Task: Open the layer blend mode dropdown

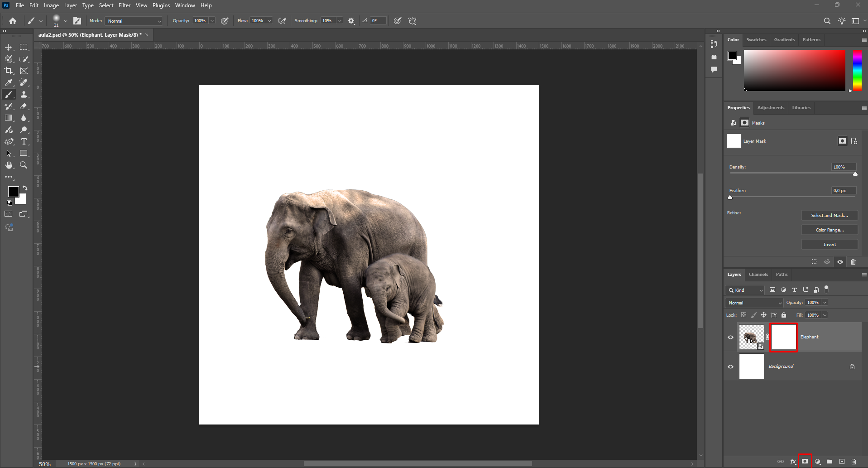Action: tap(754, 303)
